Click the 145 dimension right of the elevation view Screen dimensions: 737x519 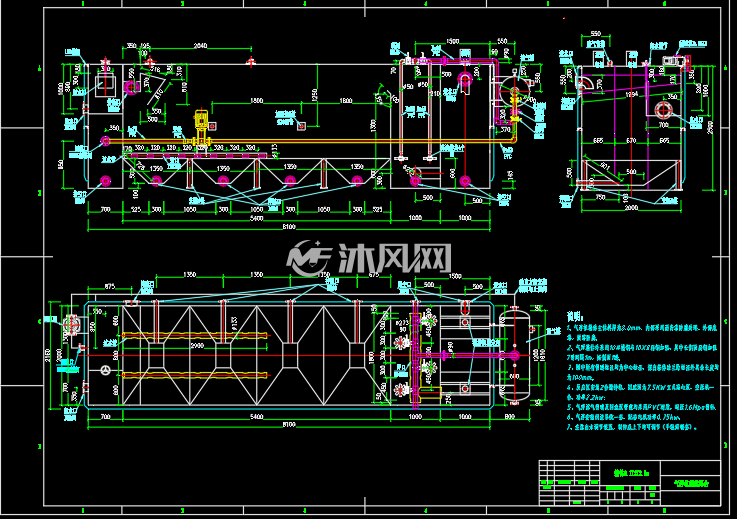coord(510,176)
